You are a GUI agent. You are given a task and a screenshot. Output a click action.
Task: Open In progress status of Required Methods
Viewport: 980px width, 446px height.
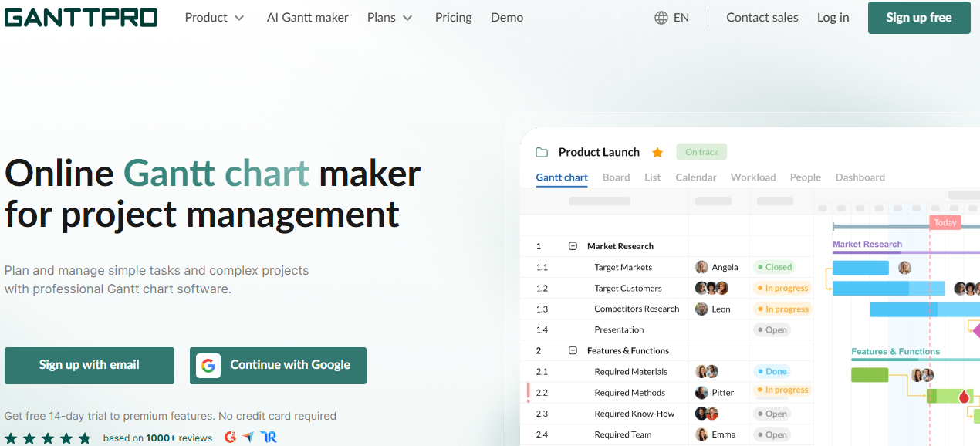click(782, 390)
